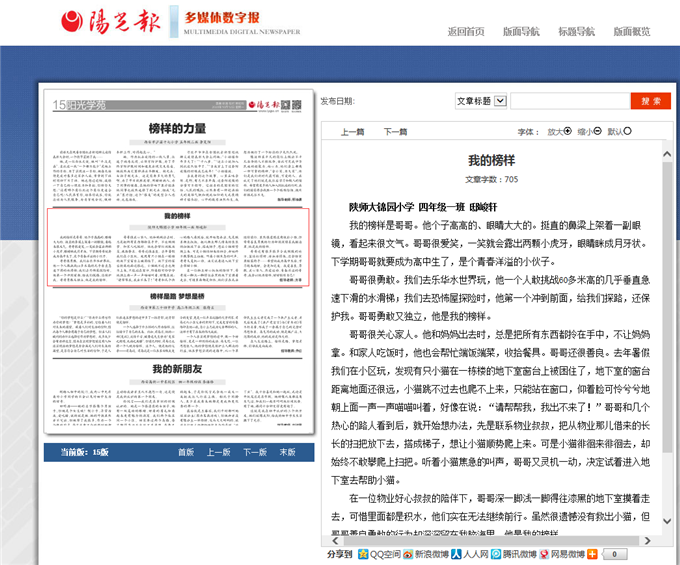Go to 返回首页 in top navigation

tap(466, 31)
